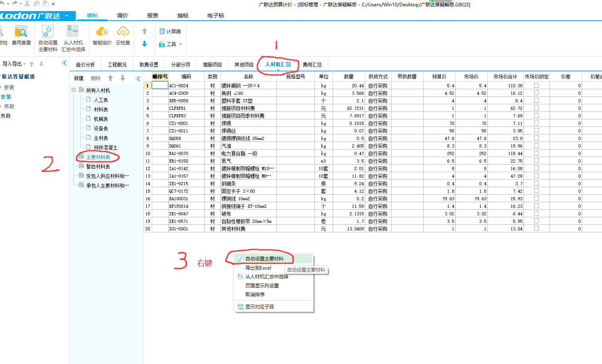Move up arrow beside 删除 in category panel
Image resolution: width=602 pixels, height=364 pixels.
pos(111,78)
